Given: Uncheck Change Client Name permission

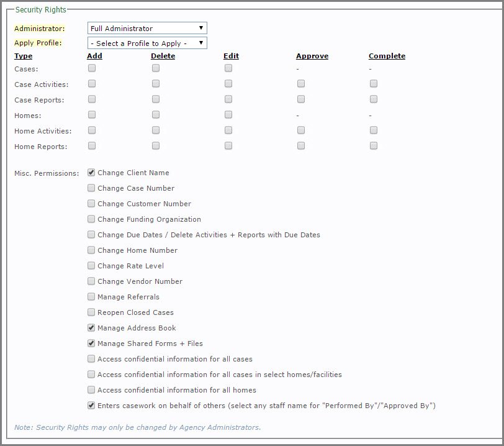Looking at the screenshot, I should pos(91,173).
